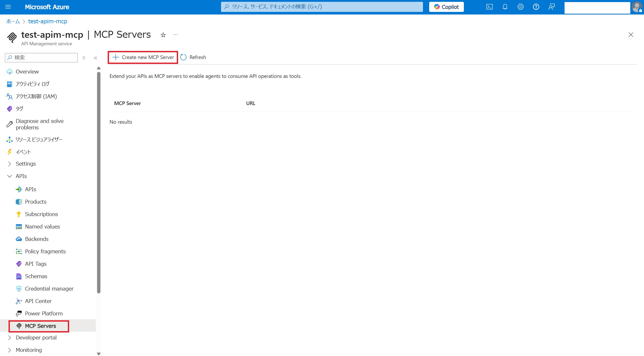
Task: Click the Products icon
Action: click(x=19, y=202)
